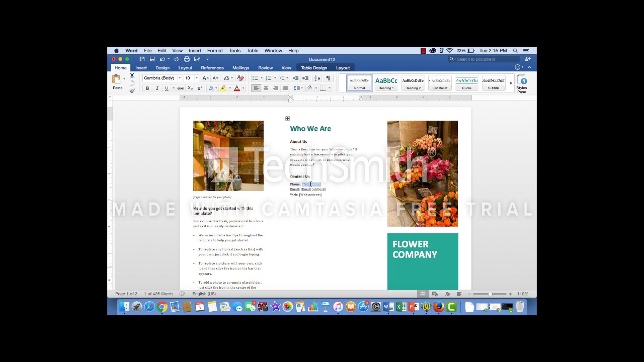
Task: Apply subscript formatting
Action: coord(190,88)
